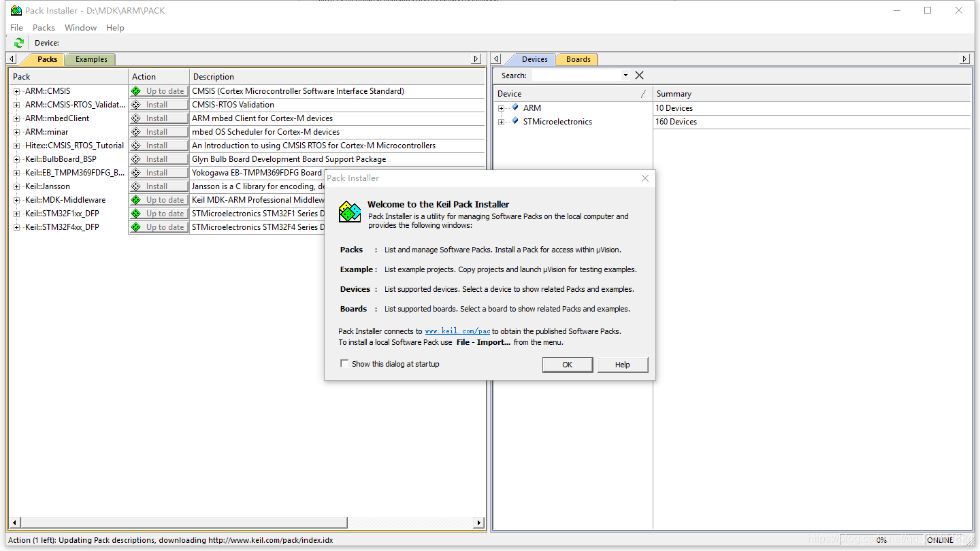The height and width of the screenshot is (551, 980).
Task: Expand the ARM::CMSIS pack tree node
Action: click(17, 91)
